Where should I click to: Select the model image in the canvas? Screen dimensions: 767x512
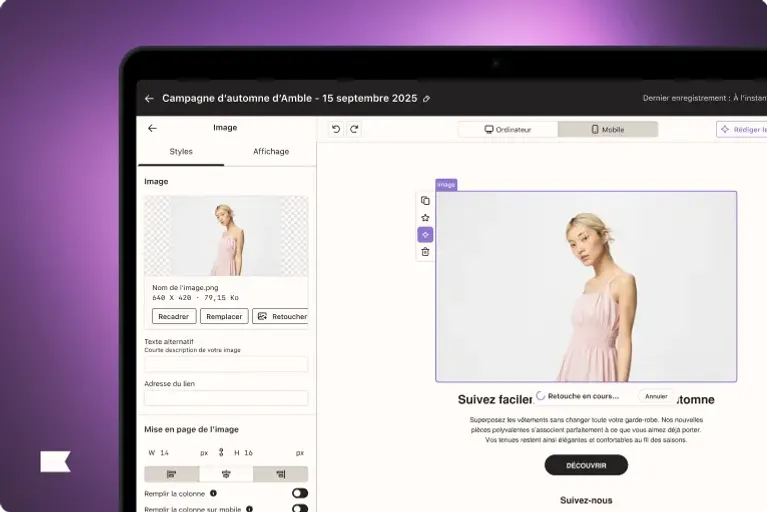pos(586,287)
